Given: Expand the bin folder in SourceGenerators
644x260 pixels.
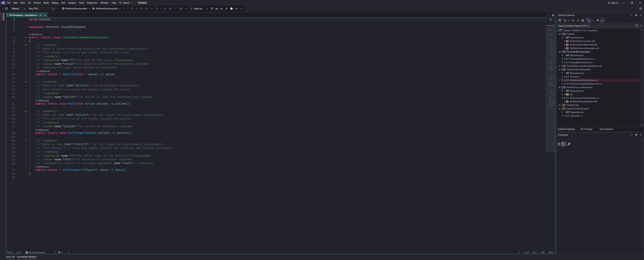Looking at the screenshot, I should (563, 94).
